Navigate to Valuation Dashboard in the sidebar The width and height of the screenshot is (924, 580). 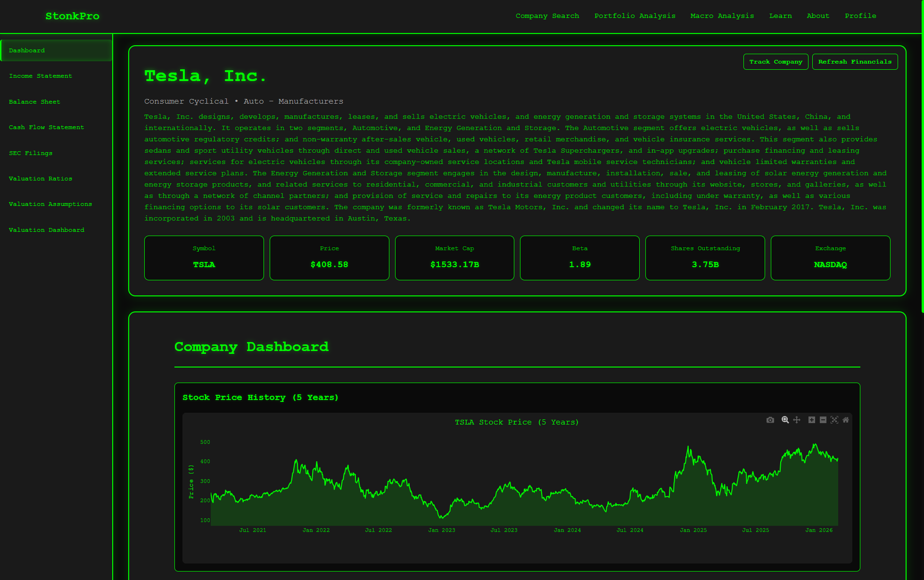pyautogui.click(x=46, y=229)
